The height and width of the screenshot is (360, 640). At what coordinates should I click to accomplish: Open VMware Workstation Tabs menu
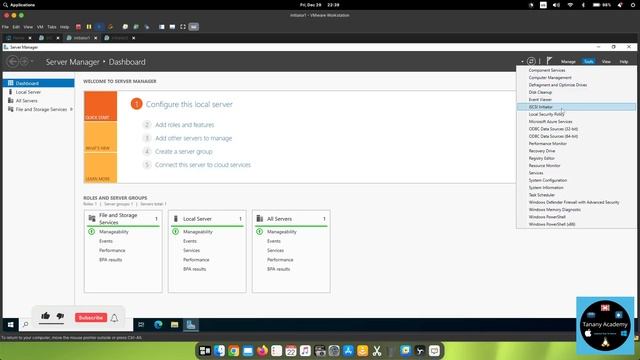coord(52,27)
